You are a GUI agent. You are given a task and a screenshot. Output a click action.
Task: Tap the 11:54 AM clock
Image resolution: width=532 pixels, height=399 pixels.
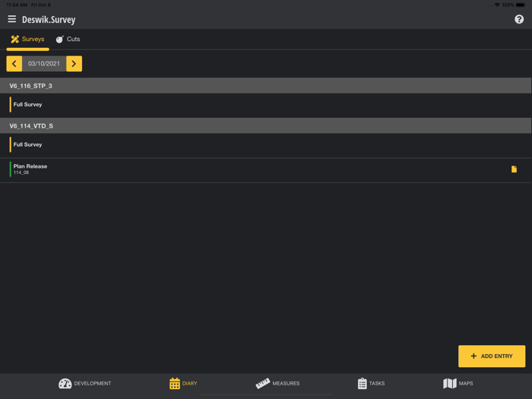point(17,5)
